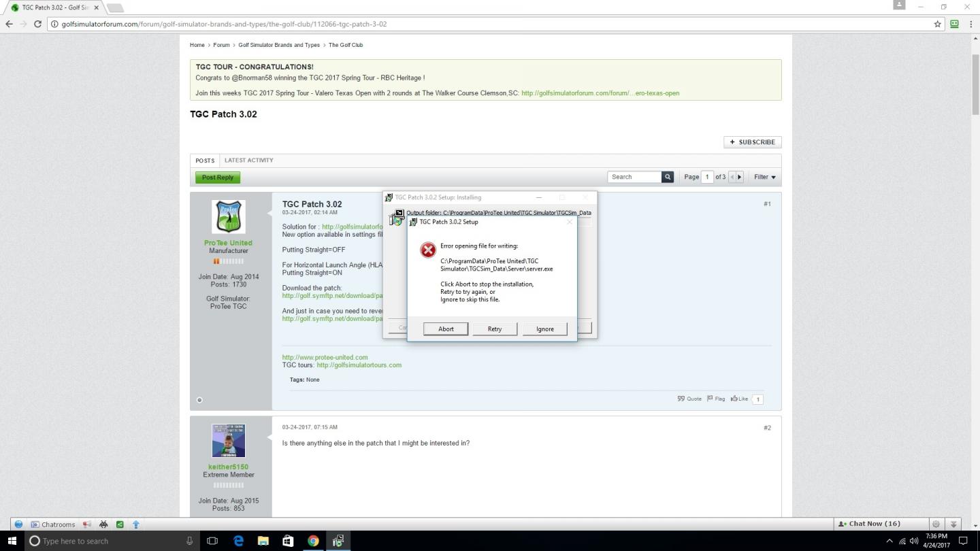
Task: Open the Windows Start menu
Action: click(x=12, y=541)
